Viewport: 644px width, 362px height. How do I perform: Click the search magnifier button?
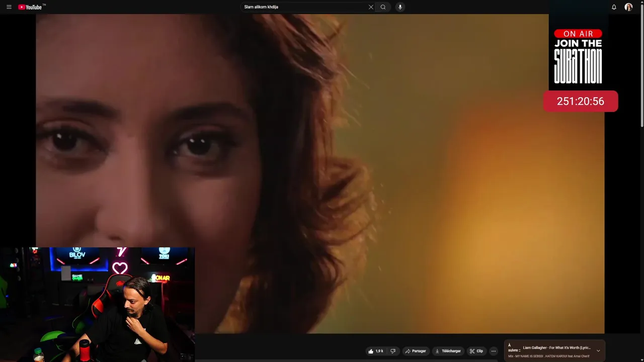click(383, 7)
